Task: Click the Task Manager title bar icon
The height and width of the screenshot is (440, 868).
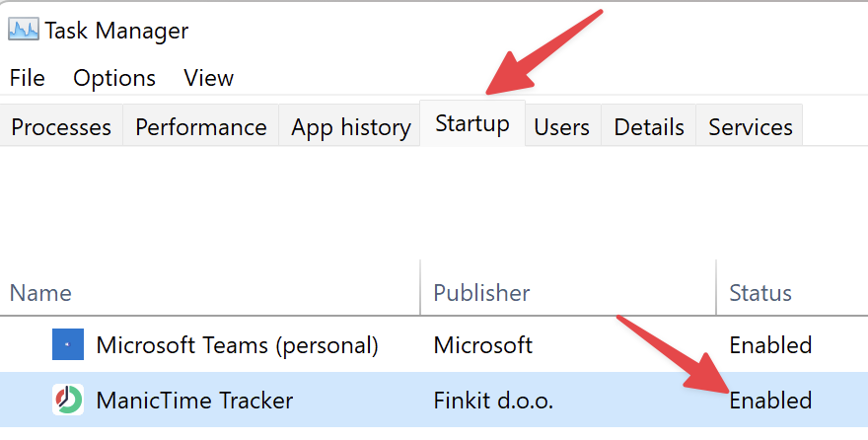Action: 24,30
